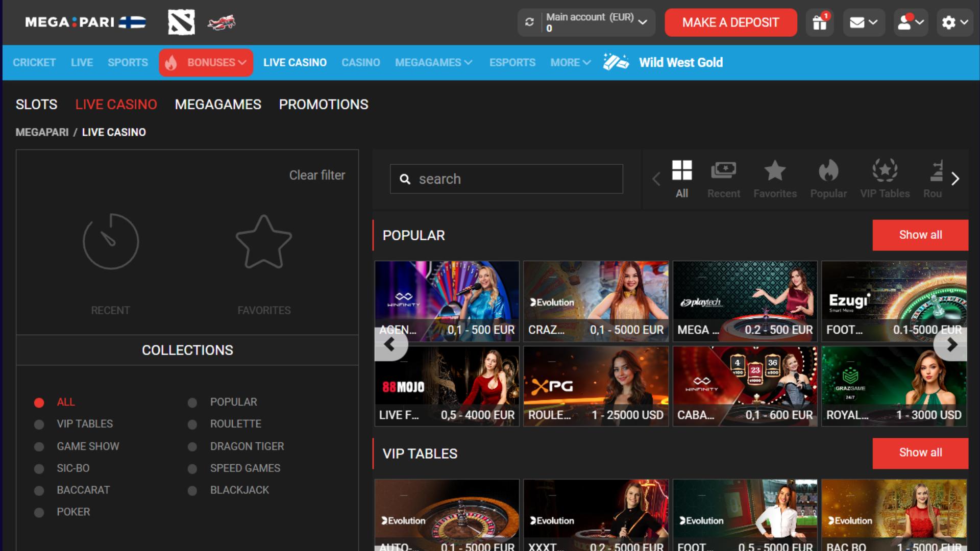
Task: Switch to the Slots tab
Action: (36, 105)
